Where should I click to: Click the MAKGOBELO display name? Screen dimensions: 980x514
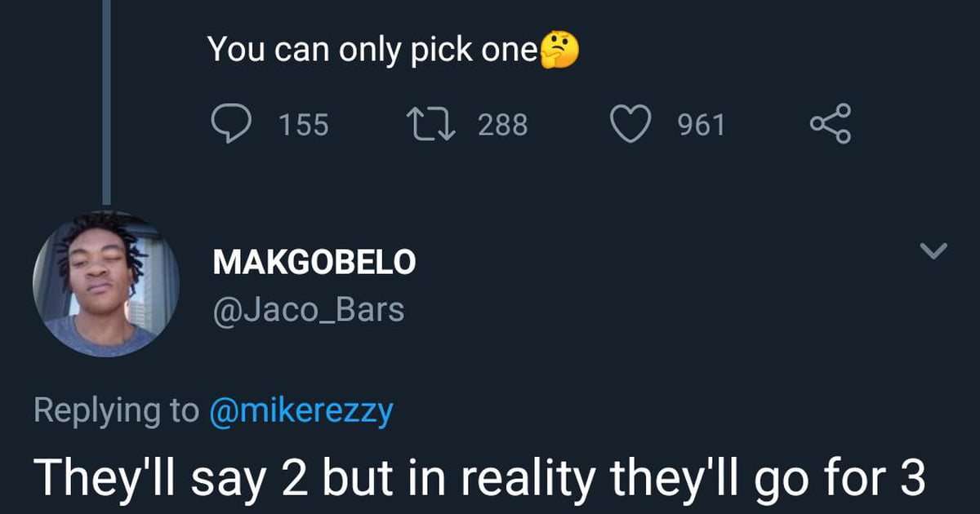click(x=314, y=263)
